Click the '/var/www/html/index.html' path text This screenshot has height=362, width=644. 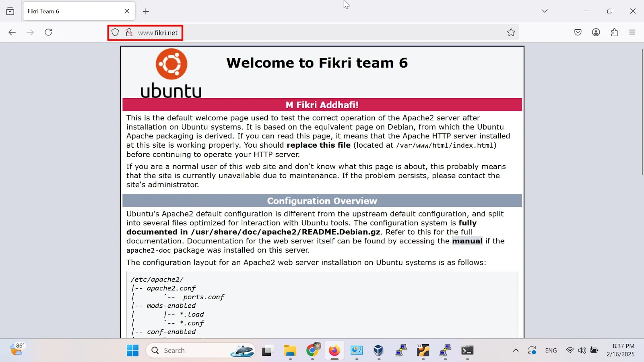click(445, 145)
